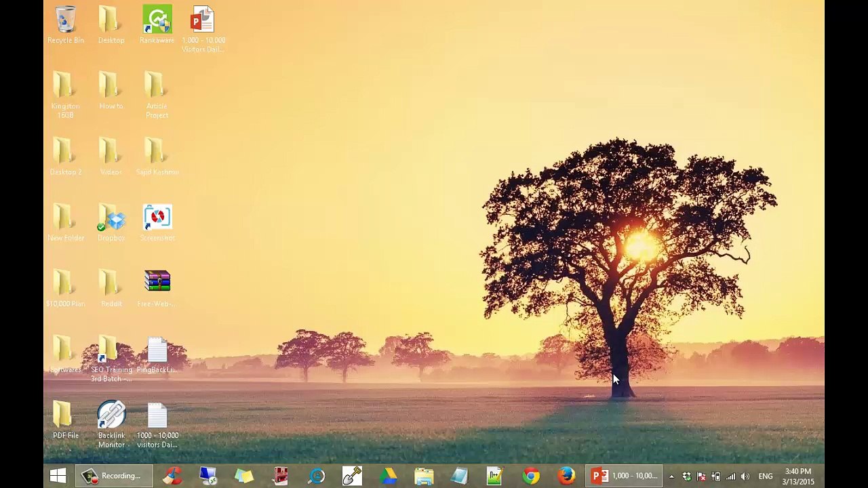Select the Screenshot shortcut icon
The width and height of the screenshot is (868, 488).
coord(157,223)
